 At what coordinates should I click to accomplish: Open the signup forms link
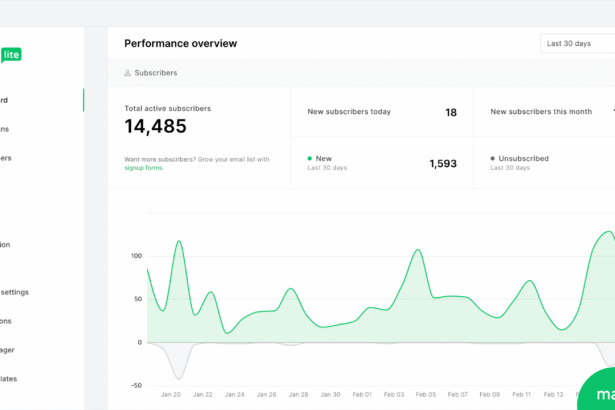[x=144, y=168]
